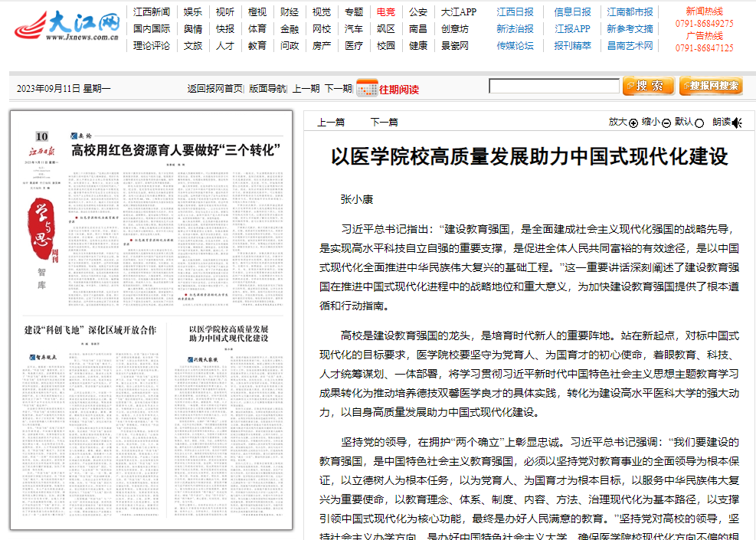This screenshot has height=540, width=756.
Task: Click the news hotline number 0791-86849275
Action: pyautogui.click(x=705, y=24)
